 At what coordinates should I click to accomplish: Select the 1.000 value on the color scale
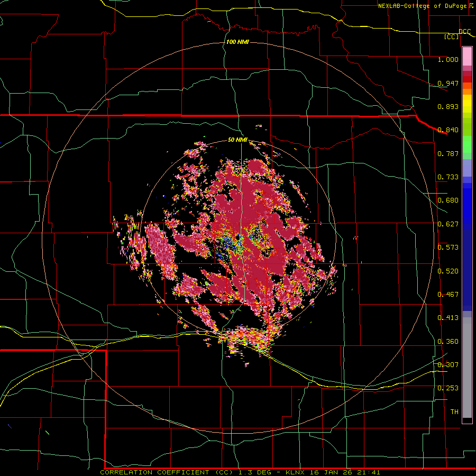tap(448, 59)
